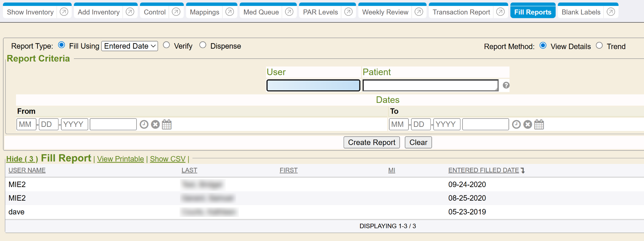Clear the To date with X icon
The image size is (644, 241).
[x=528, y=125]
